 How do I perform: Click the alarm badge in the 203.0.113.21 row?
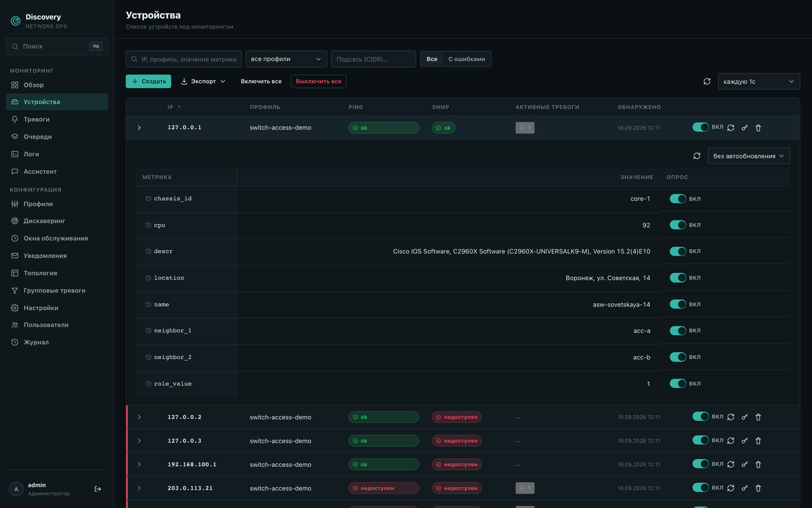(525, 488)
